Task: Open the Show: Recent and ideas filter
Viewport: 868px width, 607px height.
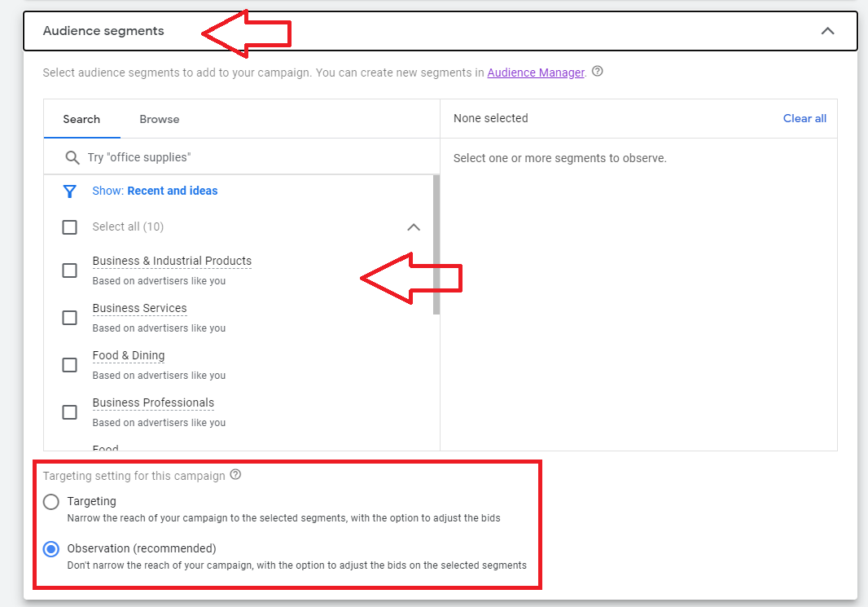Action: click(155, 191)
